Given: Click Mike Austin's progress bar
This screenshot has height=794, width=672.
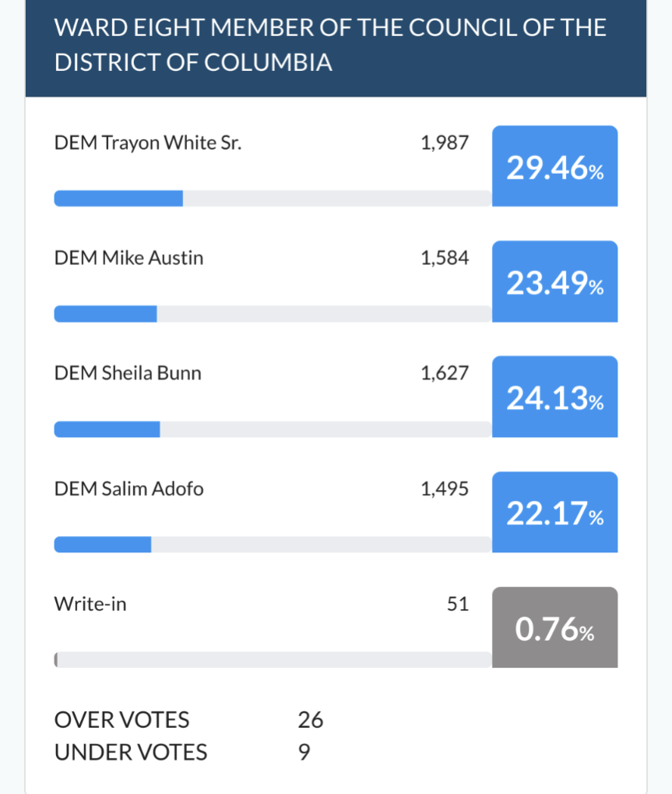Looking at the screenshot, I should pyautogui.click(x=273, y=314).
